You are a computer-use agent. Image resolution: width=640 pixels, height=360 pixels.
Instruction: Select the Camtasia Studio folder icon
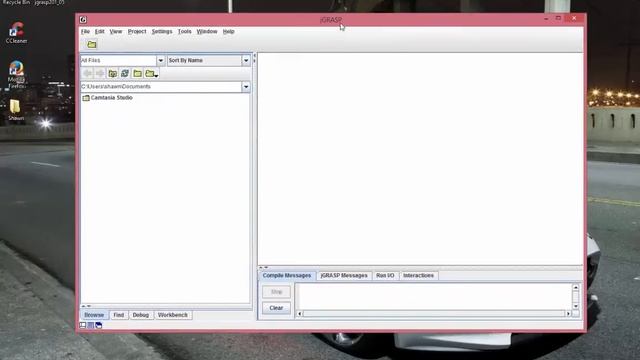[86, 98]
